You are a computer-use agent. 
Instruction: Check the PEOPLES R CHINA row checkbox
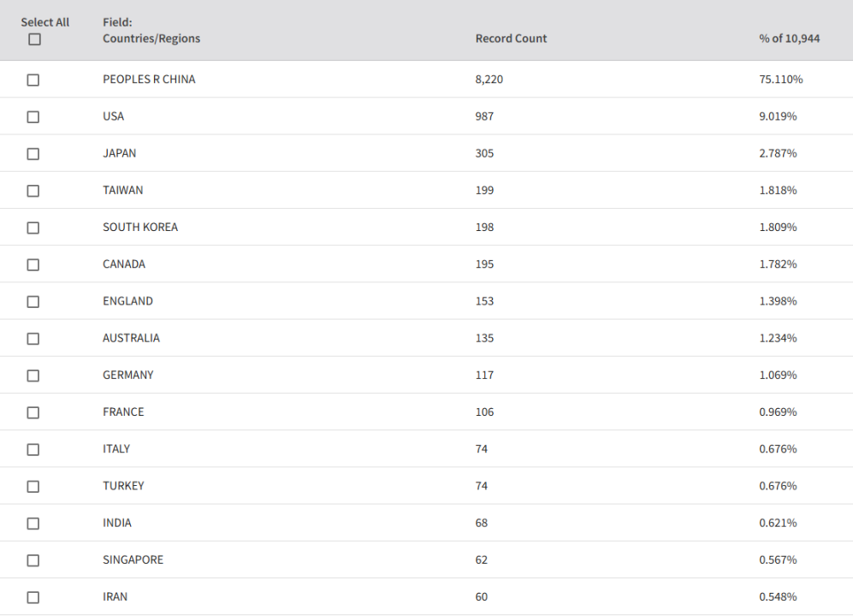(33, 80)
